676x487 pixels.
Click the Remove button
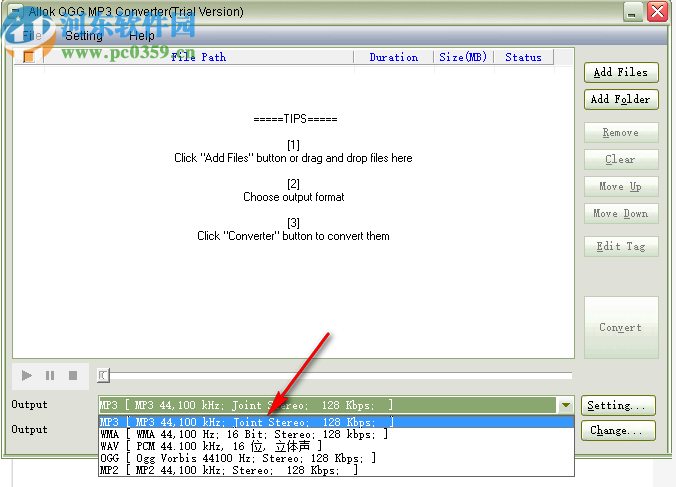pos(621,132)
